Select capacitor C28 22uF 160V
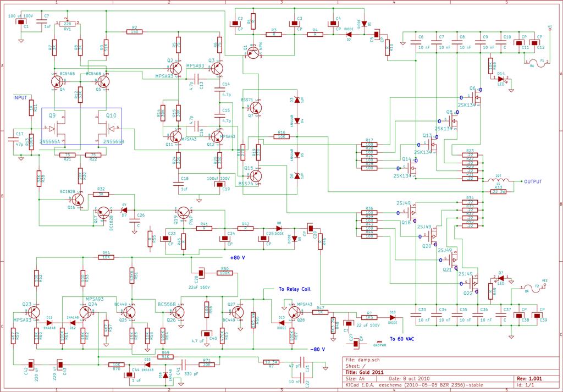Image resolution: width=563 pixels, height=392 pixels. click(201, 274)
